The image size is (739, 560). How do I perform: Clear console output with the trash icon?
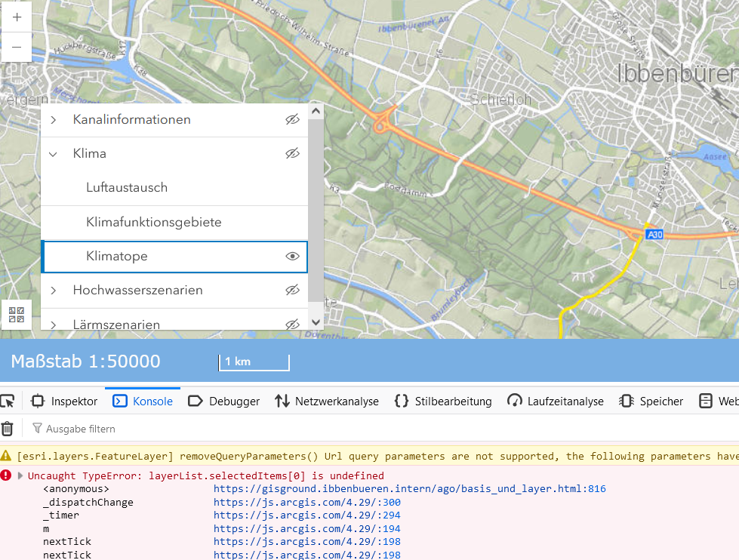[8, 428]
